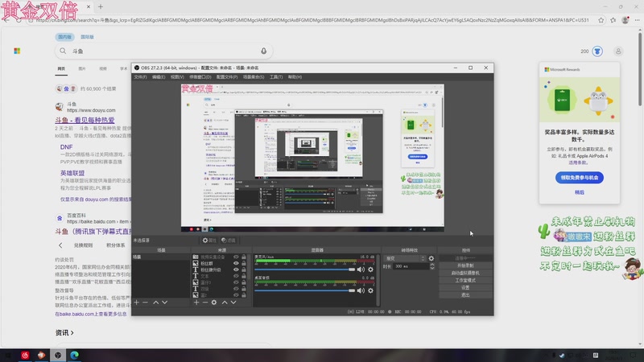The height and width of the screenshot is (362, 644).
Task: Click the 麦克风/Aux volume slider
Action: click(304, 269)
